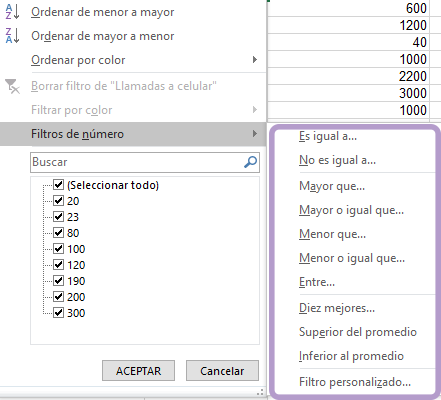Uncheck the value 190 checkbox

point(58,281)
